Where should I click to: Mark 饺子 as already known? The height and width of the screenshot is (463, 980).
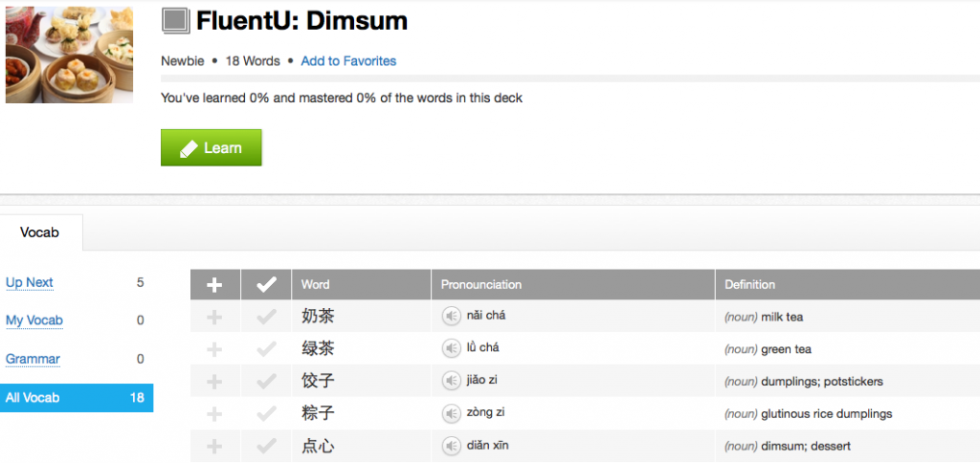[x=266, y=381]
